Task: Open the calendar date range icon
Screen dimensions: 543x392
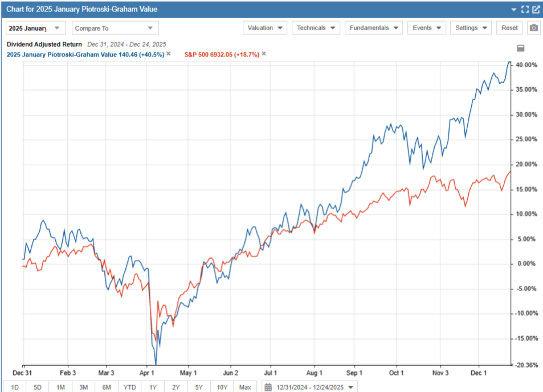Action: [x=268, y=387]
